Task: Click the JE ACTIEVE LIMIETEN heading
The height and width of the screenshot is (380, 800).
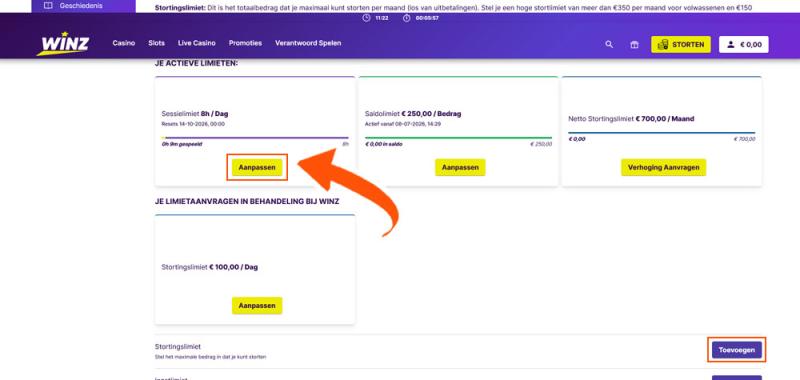Action: tap(197, 64)
